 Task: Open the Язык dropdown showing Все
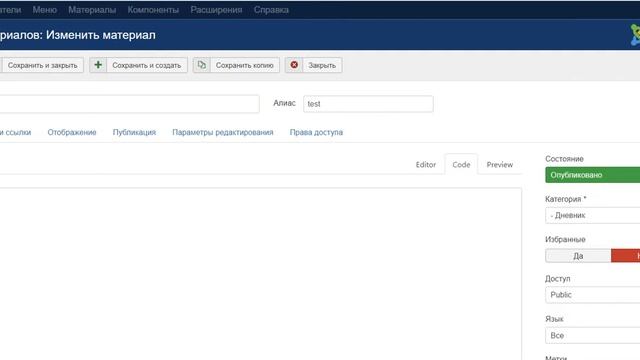click(x=593, y=336)
